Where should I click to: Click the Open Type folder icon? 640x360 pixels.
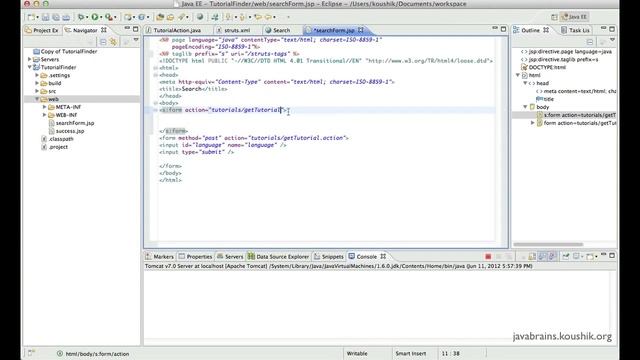160,17
